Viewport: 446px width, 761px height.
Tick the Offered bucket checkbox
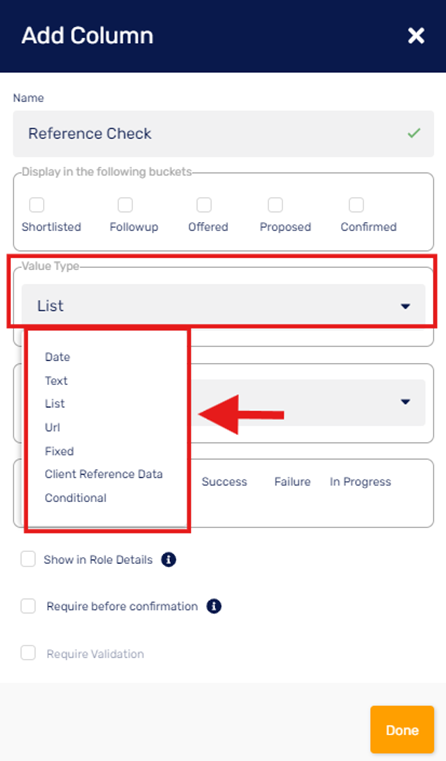204,205
